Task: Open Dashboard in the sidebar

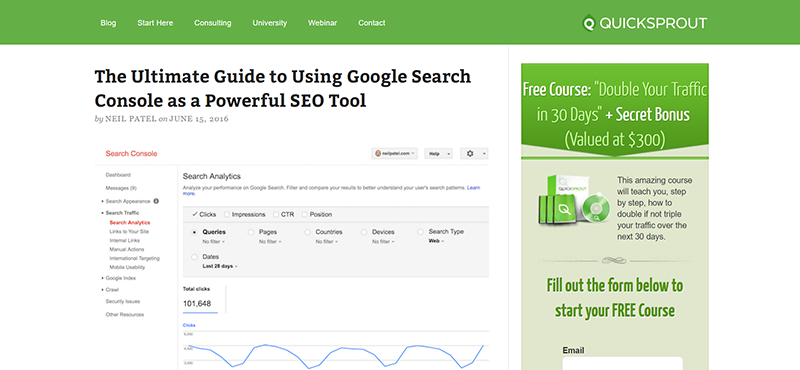Action: pos(118,175)
